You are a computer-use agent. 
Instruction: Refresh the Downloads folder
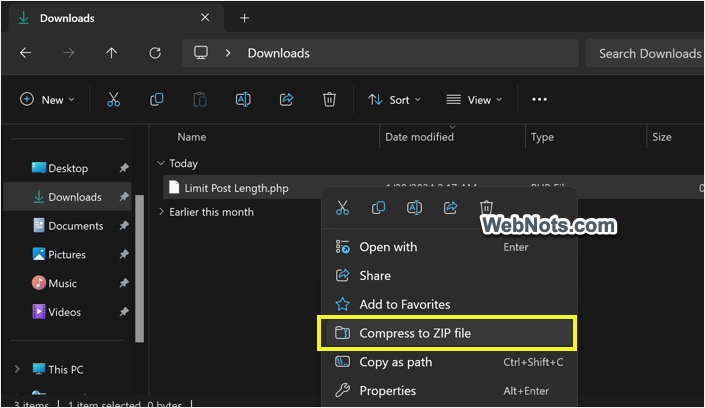pos(155,53)
